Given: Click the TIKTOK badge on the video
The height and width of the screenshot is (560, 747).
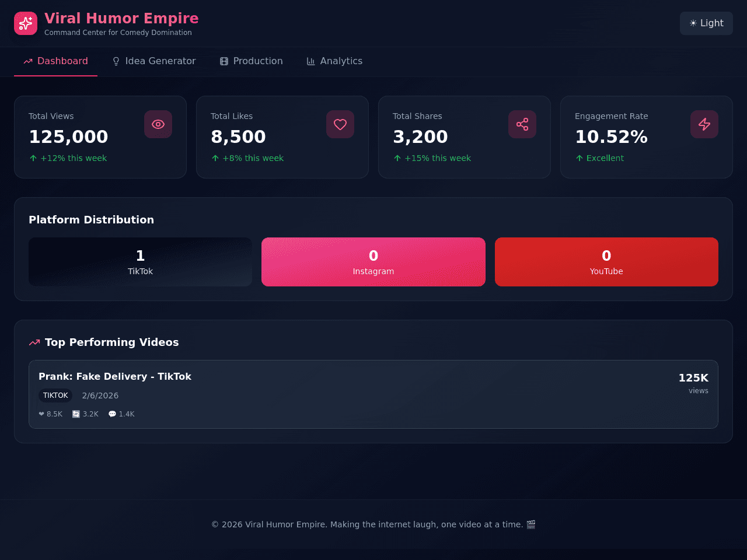Looking at the screenshot, I should tap(55, 395).
